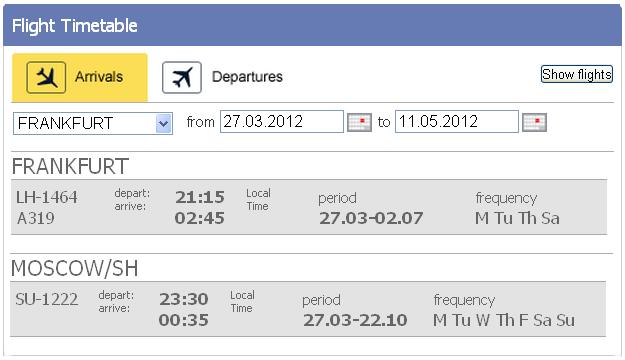The height and width of the screenshot is (360, 625).
Task: Click the MOSCOW/SH section heading
Action: (75, 268)
